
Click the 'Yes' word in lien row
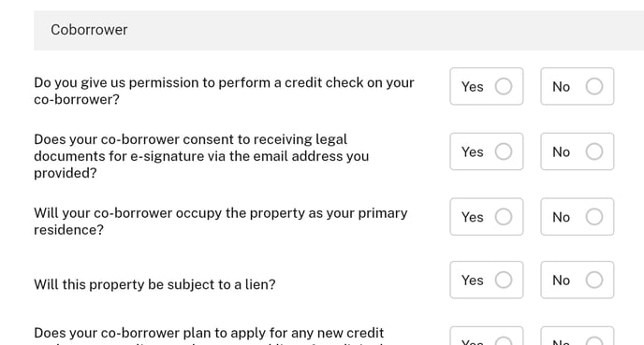[473, 280]
